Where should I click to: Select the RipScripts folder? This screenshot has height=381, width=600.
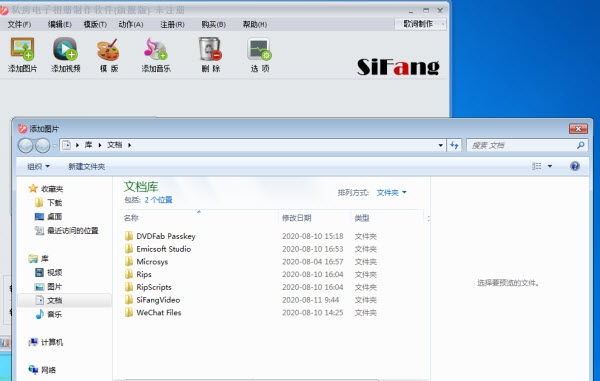point(154,287)
